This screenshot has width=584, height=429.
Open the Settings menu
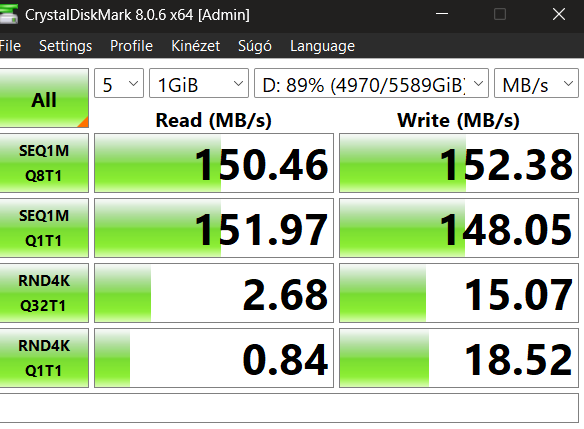tap(66, 46)
